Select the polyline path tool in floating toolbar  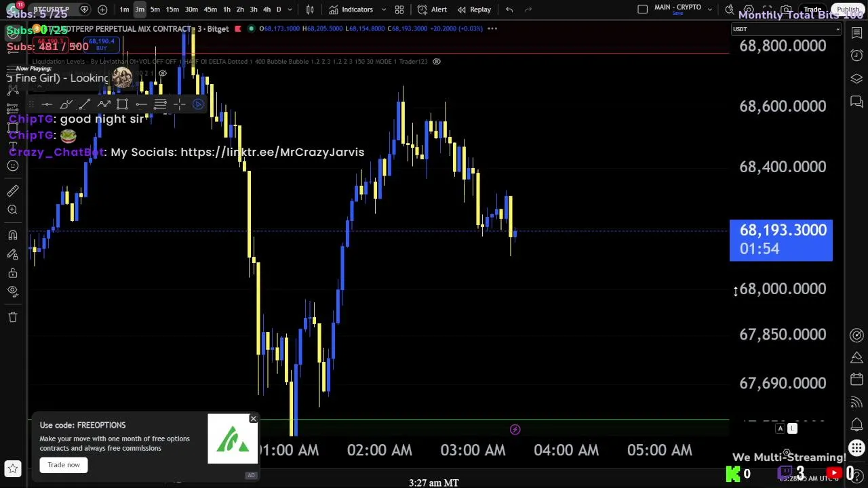(x=103, y=104)
